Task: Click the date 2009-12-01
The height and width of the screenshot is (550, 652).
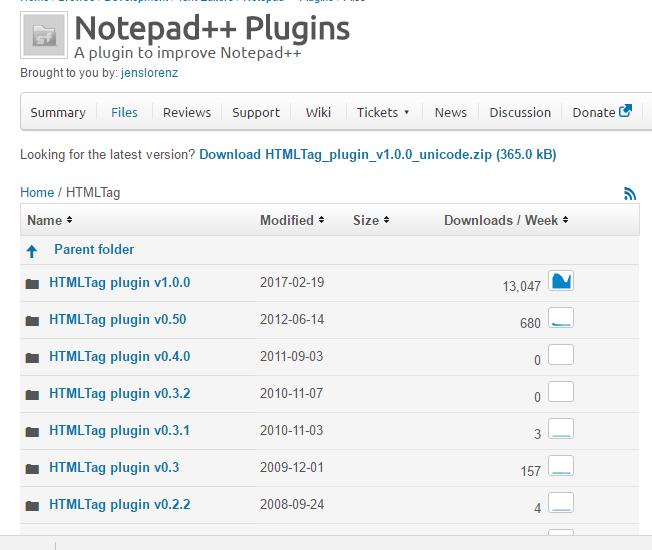Action: pos(291,468)
